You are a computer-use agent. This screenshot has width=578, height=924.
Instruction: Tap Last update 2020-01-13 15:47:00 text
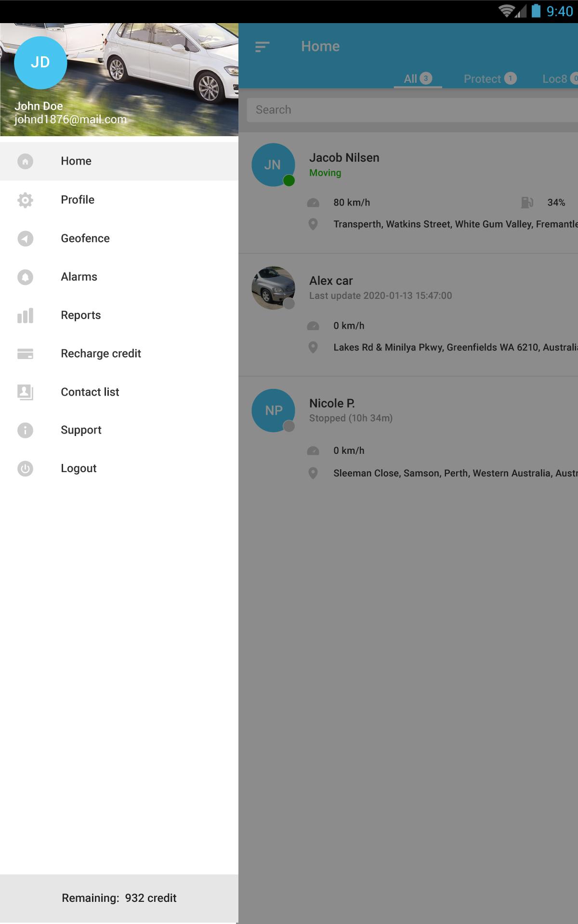pyautogui.click(x=381, y=296)
